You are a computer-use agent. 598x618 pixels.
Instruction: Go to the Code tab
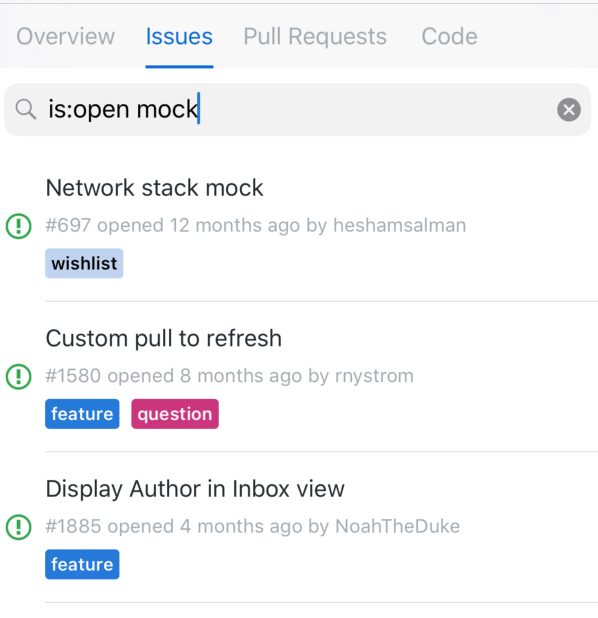(449, 37)
